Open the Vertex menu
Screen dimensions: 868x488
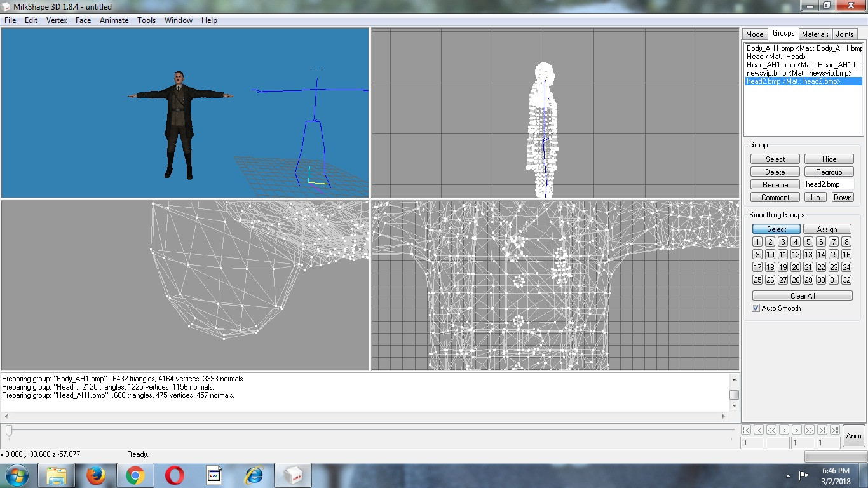(57, 20)
